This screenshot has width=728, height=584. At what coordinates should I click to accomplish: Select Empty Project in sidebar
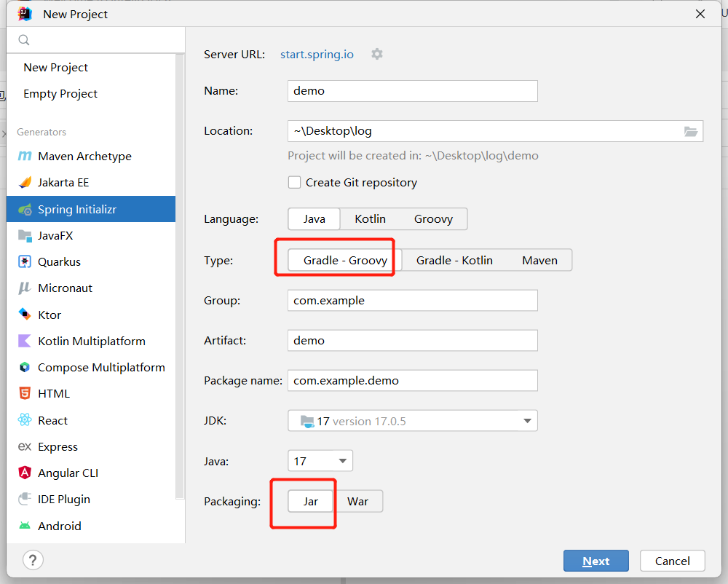pos(60,94)
